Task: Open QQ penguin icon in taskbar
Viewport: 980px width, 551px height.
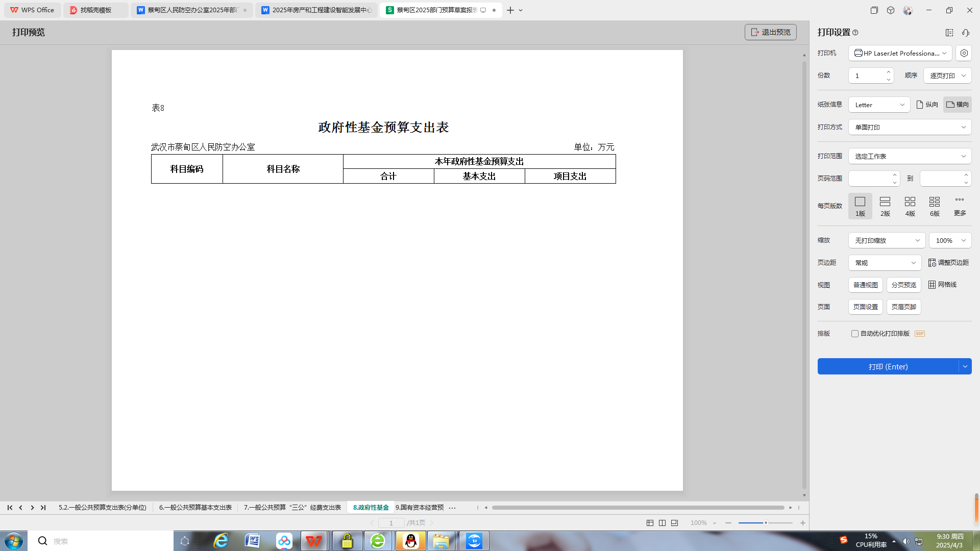Action: click(411, 541)
